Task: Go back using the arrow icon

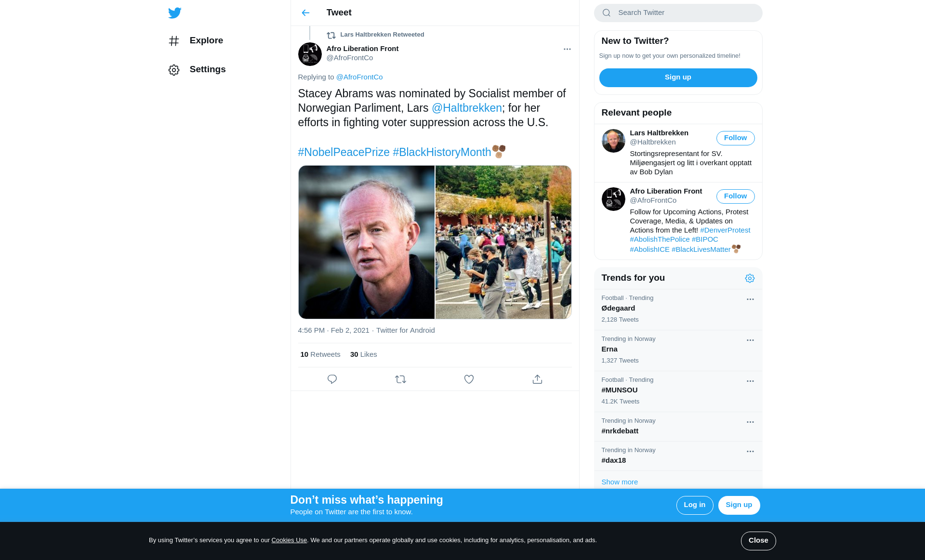Action: 305,13
